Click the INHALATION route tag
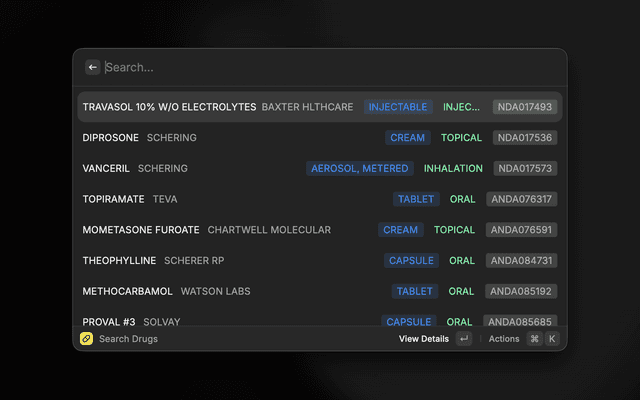 pyautogui.click(x=453, y=169)
